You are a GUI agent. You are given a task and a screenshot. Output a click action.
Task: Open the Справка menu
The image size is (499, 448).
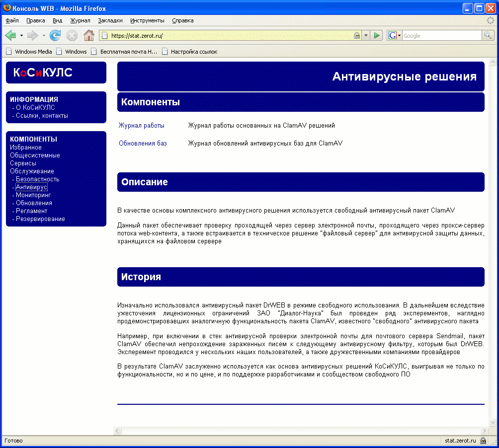183,20
